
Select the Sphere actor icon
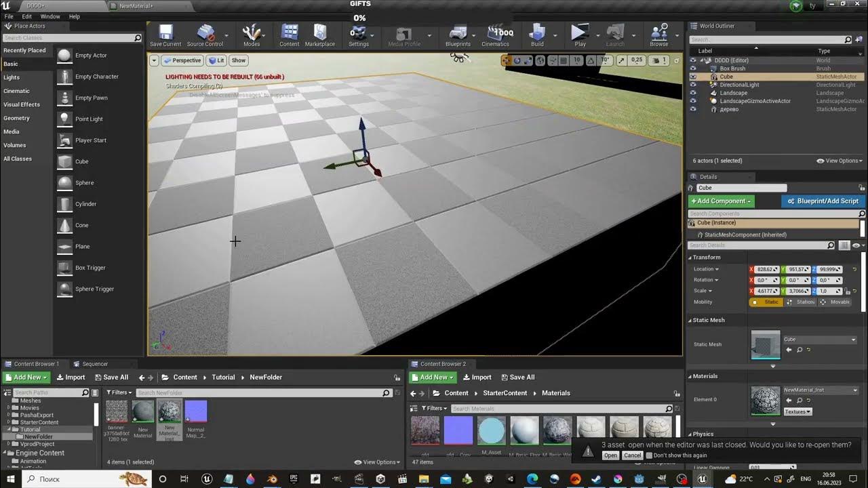(64, 183)
